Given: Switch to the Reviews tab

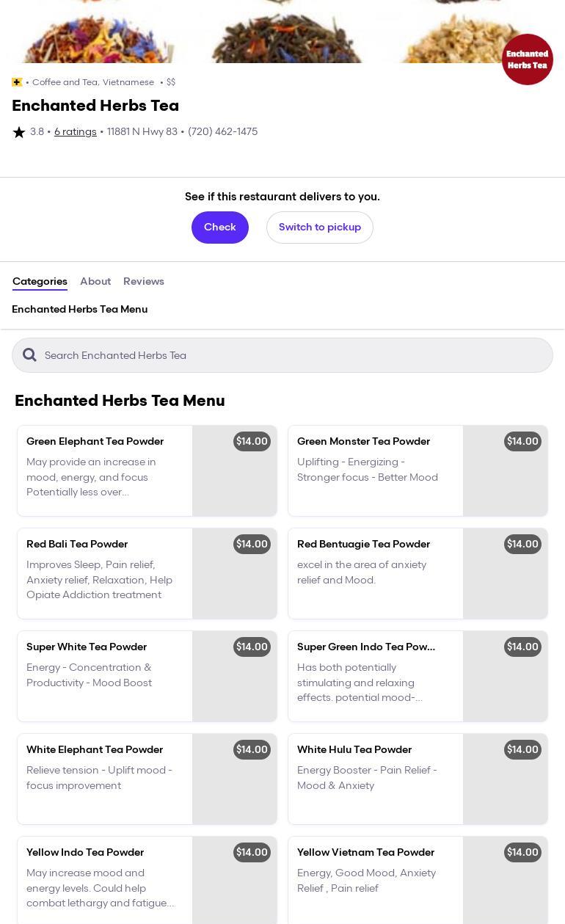Looking at the screenshot, I should point(143,282).
